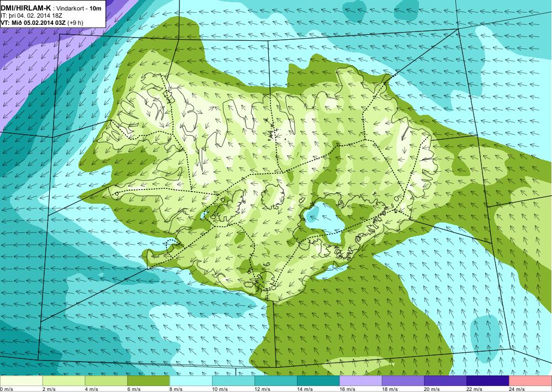
Task: Click the "DMI/HIRLAM-K" model title
Action: (26, 8)
